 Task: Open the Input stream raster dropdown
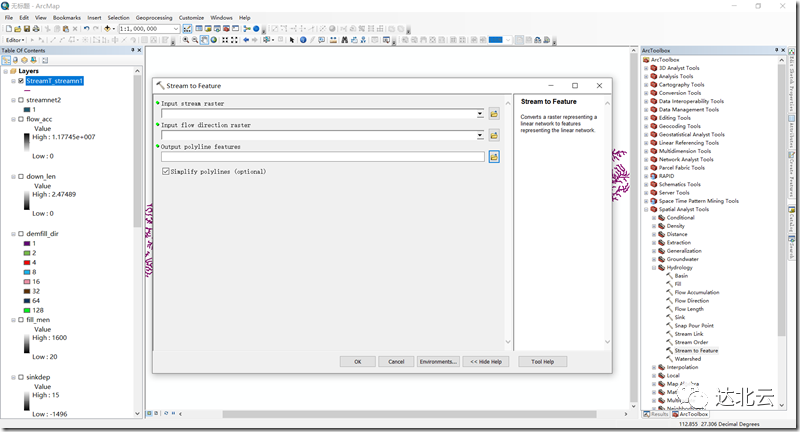click(x=480, y=114)
